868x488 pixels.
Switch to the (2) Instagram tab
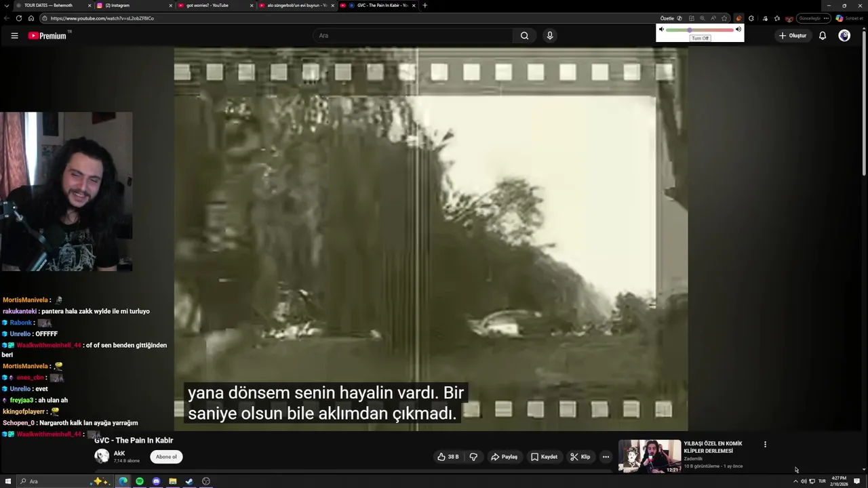134,5
